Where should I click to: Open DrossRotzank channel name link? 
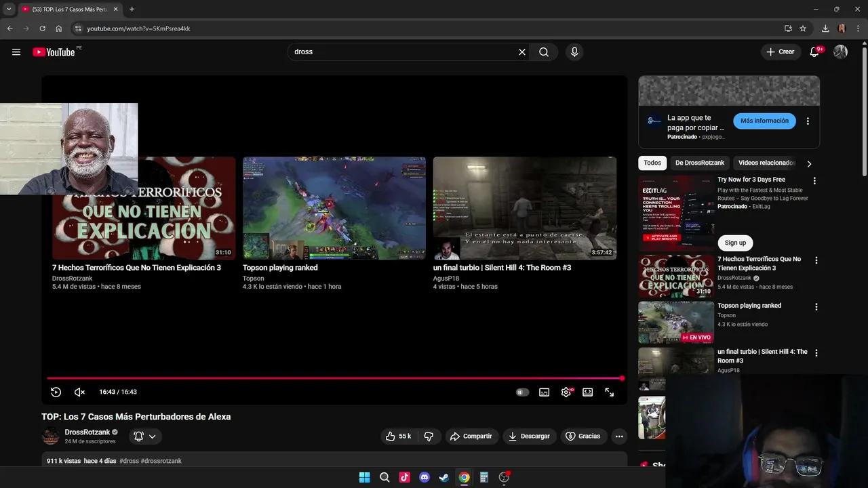(x=87, y=432)
